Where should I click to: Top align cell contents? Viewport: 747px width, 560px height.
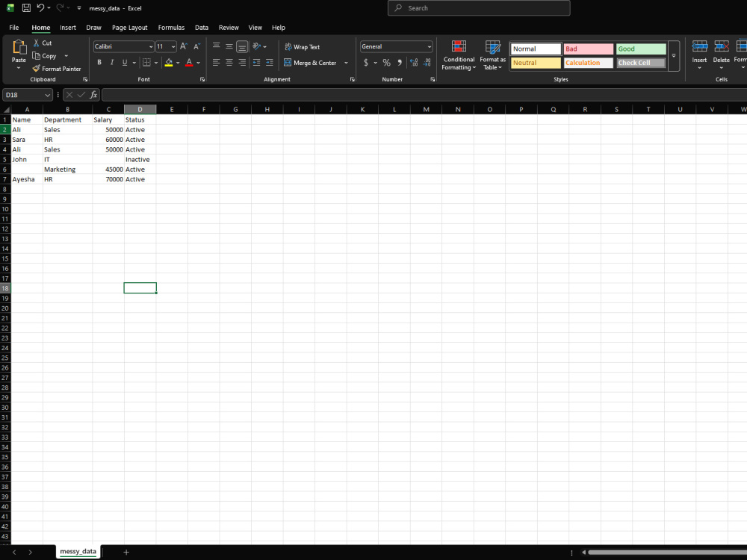217,46
